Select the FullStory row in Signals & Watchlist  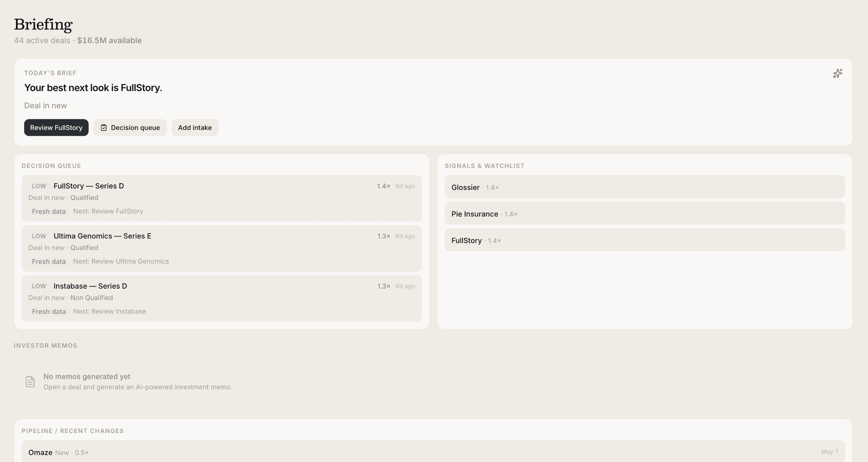[x=645, y=240]
